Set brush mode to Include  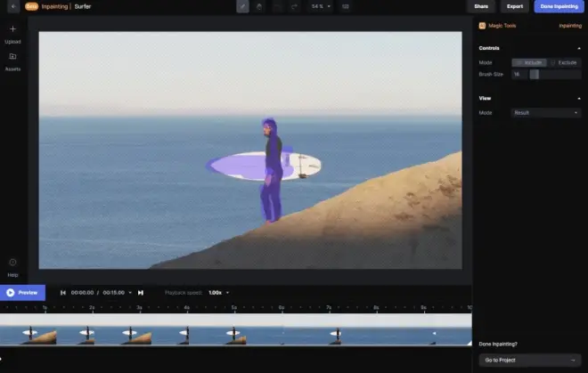(528, 62)
